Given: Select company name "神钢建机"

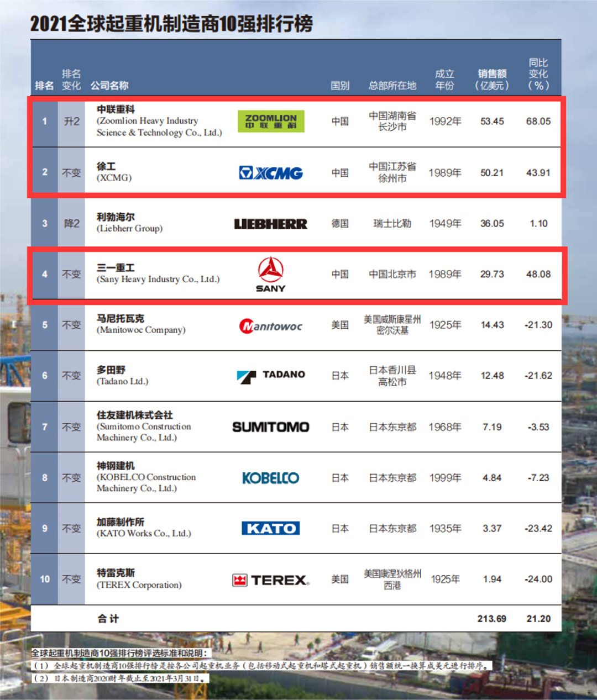Looking at the screenshot, I should click(116, 466).
